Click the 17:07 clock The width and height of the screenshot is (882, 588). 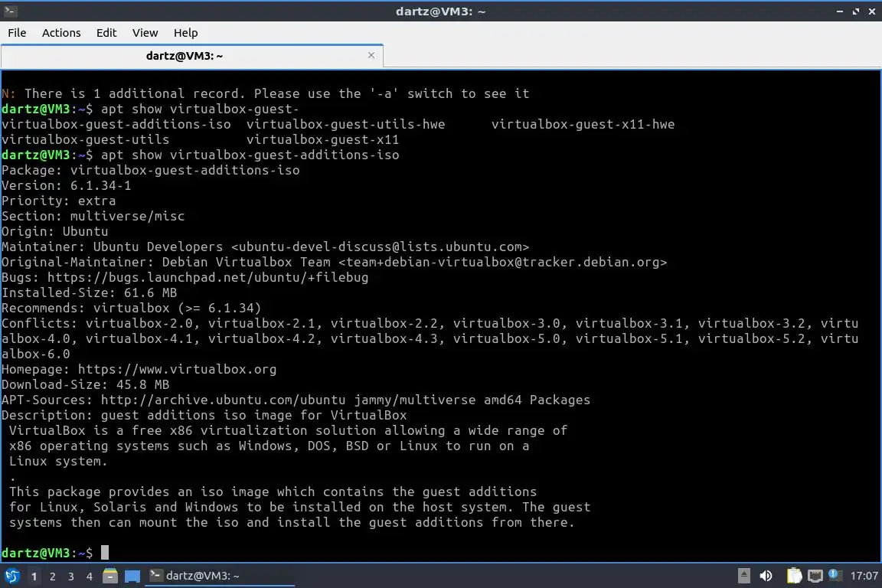pos(864,576)
